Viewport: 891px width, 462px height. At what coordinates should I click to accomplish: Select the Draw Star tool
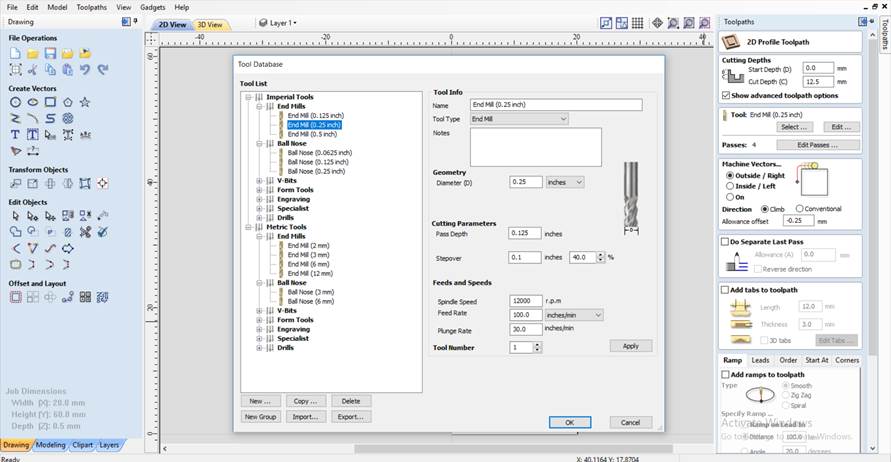85,102
